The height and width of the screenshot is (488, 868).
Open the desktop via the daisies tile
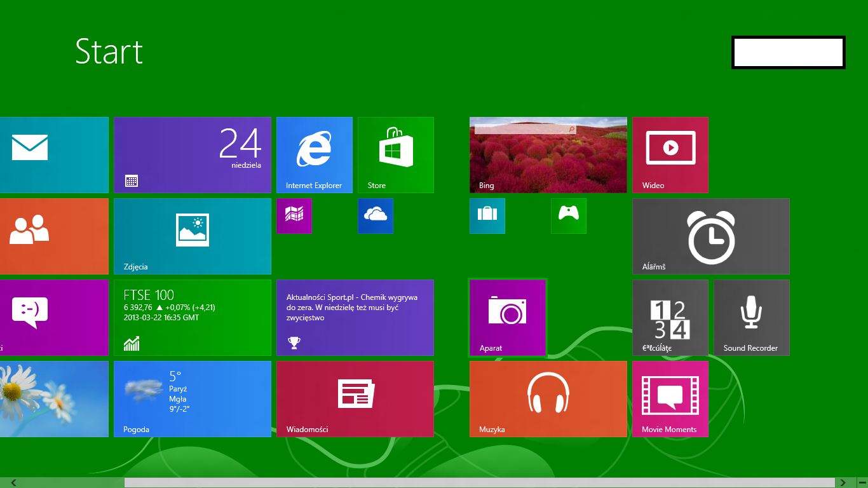[x=54, y=398]
